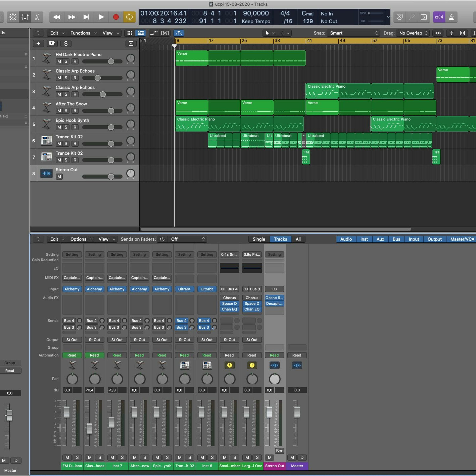The image size is (476, 476).
Task: Mute the FM Dark Electric Piano track
Action: point(59,61)
